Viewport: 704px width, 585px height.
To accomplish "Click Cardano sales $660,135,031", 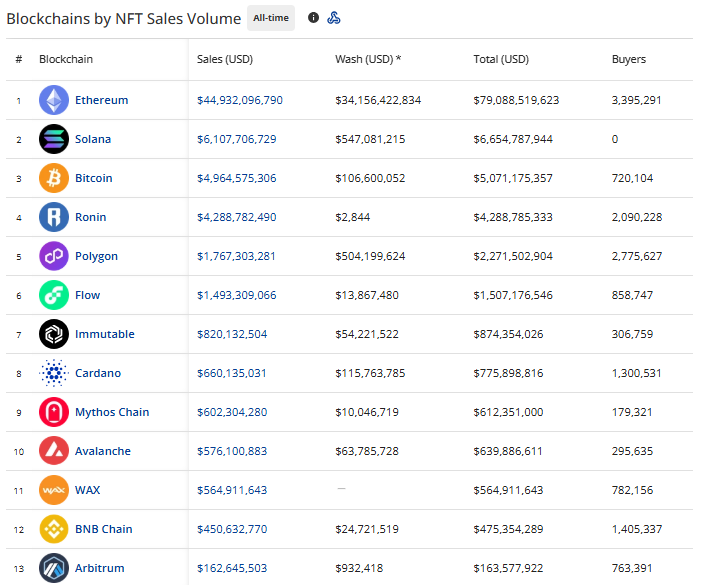I will [232, 373].
